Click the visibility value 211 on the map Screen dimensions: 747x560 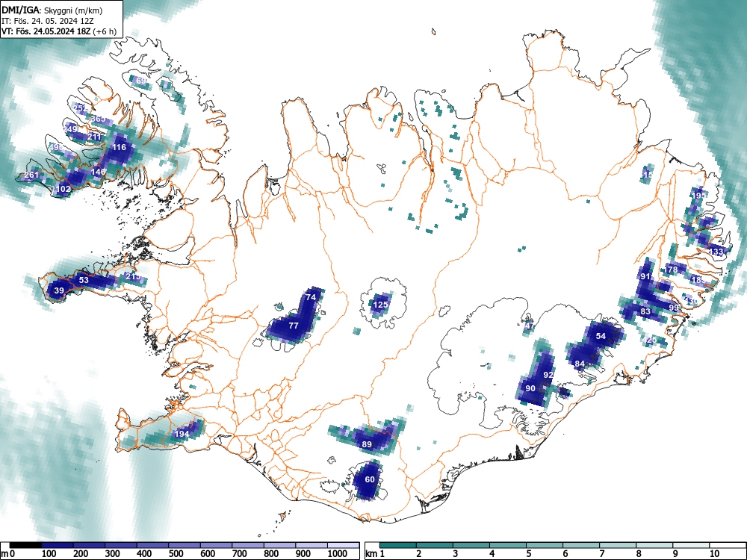click(94, 137)
